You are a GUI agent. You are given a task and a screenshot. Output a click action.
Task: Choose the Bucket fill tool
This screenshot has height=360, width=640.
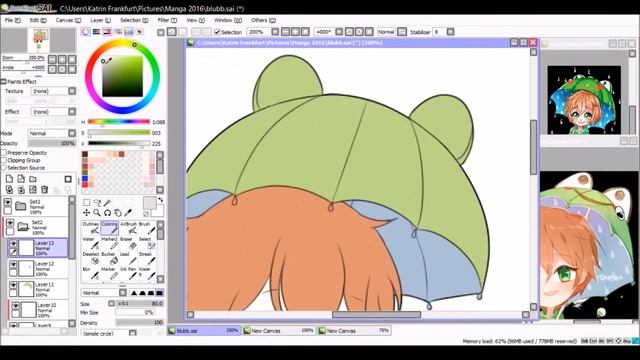[x=109, y=258]
